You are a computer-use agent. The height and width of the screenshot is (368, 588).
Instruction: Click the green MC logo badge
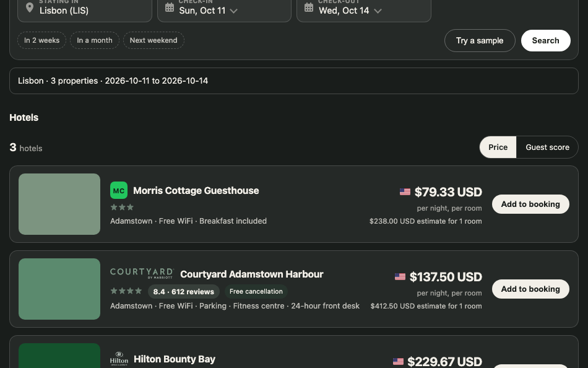click(119, 190)
